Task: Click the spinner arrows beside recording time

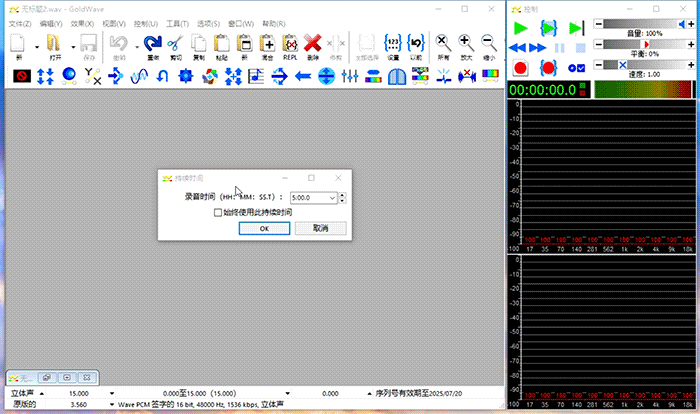Action: pyautogui.click(x=343, y=198)
